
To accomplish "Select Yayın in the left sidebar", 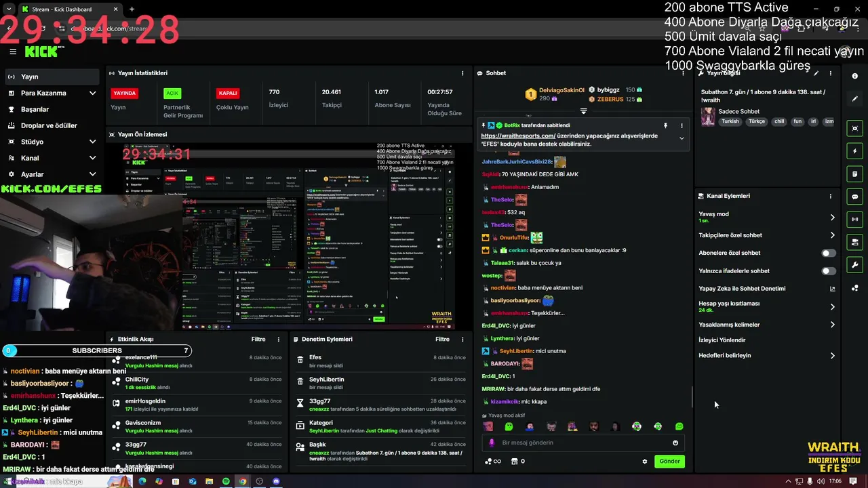I will point(52,77).
